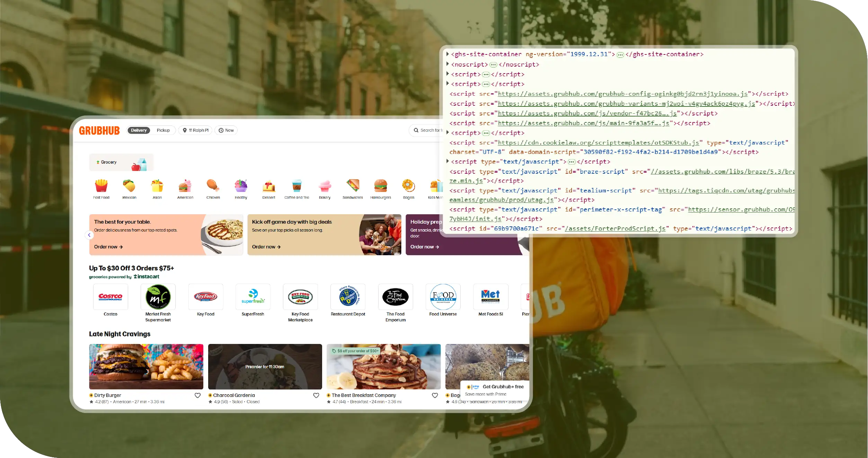Pick the Hamburgers category icon

click(x=380, y=186)
